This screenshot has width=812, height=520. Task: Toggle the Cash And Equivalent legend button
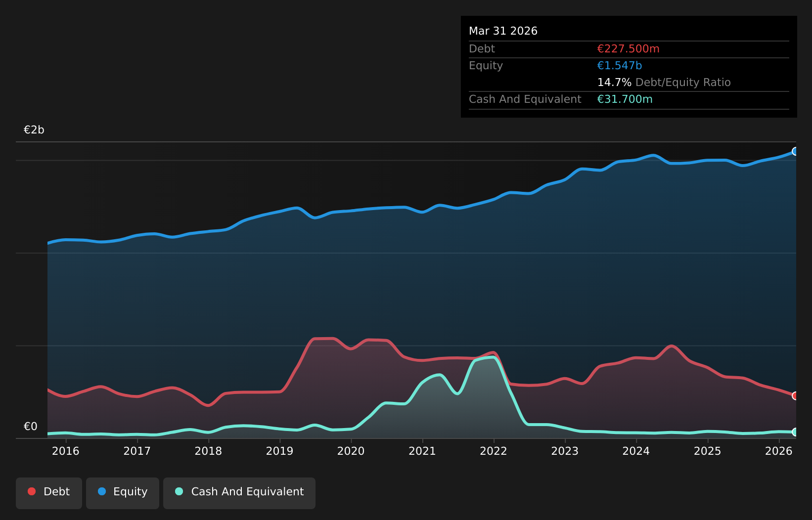(x=239, y=493)
